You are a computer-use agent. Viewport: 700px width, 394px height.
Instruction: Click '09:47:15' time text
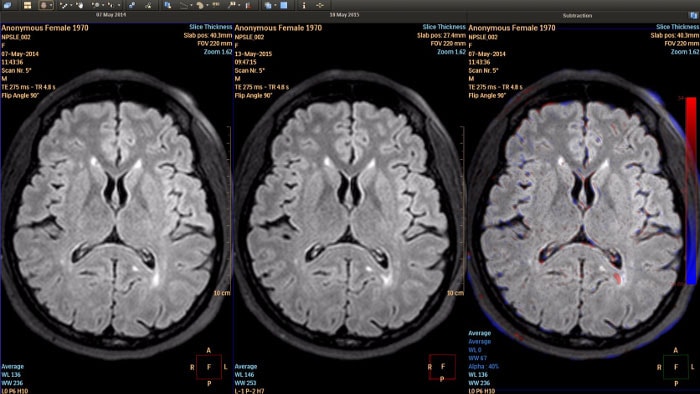coord(246,62)
